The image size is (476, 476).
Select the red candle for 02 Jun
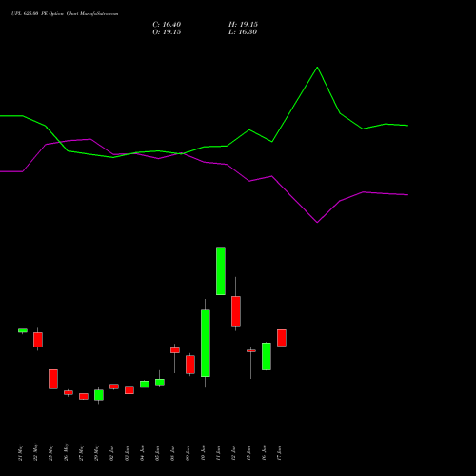[x=114, y=387]
